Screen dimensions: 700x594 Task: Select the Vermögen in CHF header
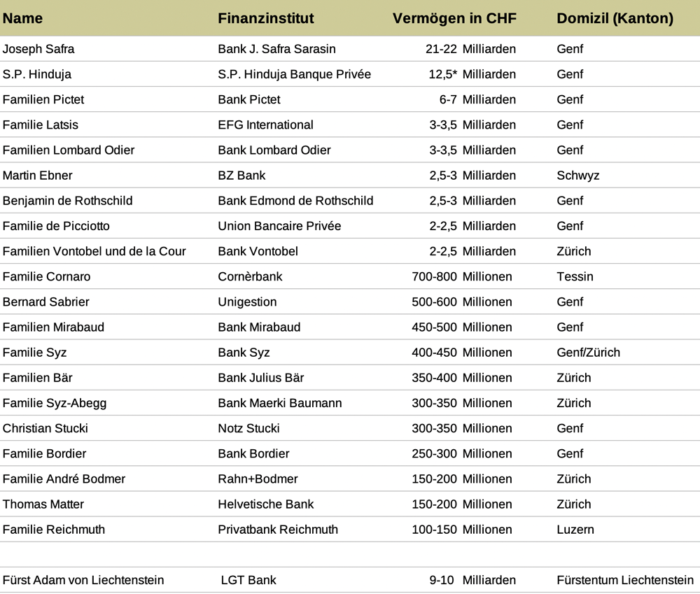click(x=454, y=18)
